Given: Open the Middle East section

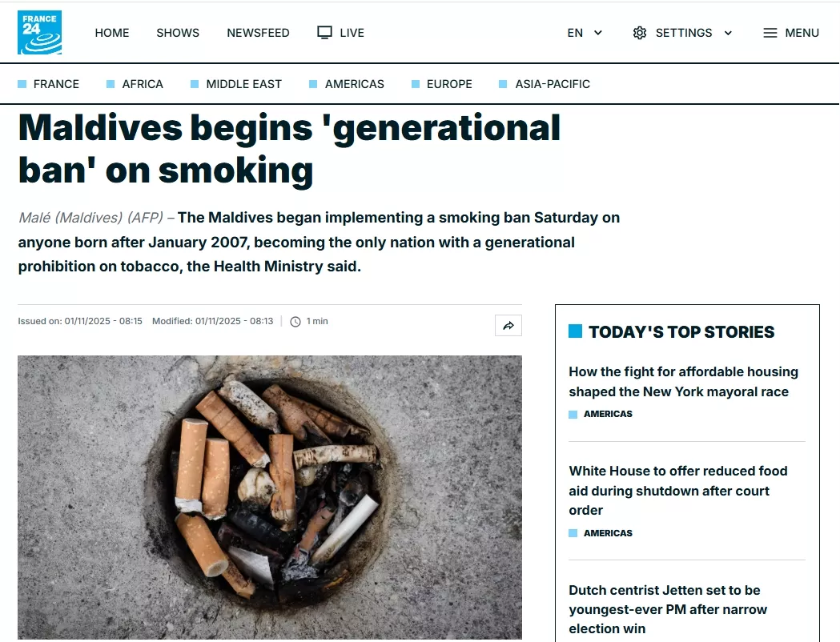Looking at the screenshot, I should [x=243, y=84].
